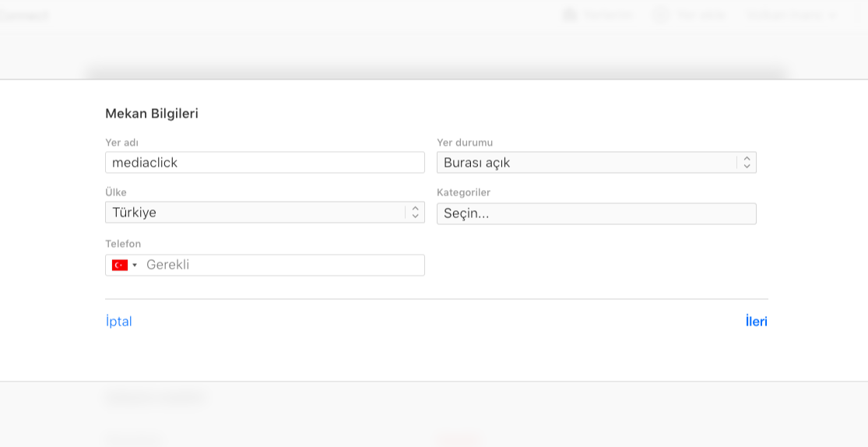Click the up/down arrows on Burası açık
Image resolution: width=868 pixels, height=447 pixels.
747,163
